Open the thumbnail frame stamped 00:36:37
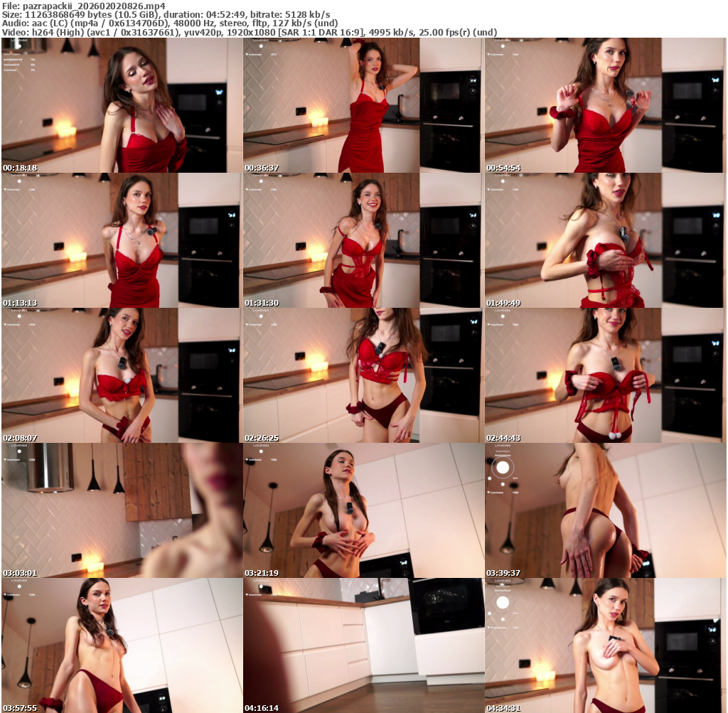This screenshot has height=713, width=728. click(x=363, y=105)
